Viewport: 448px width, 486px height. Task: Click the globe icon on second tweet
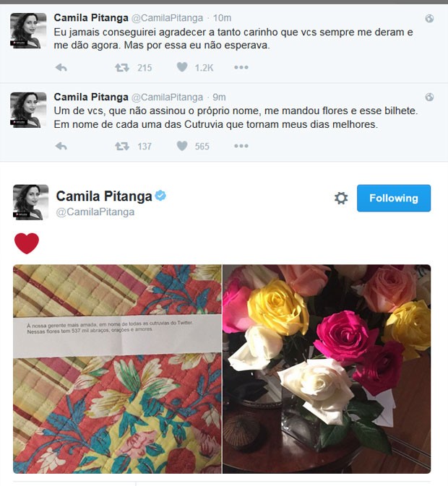[x=429, y=97]
